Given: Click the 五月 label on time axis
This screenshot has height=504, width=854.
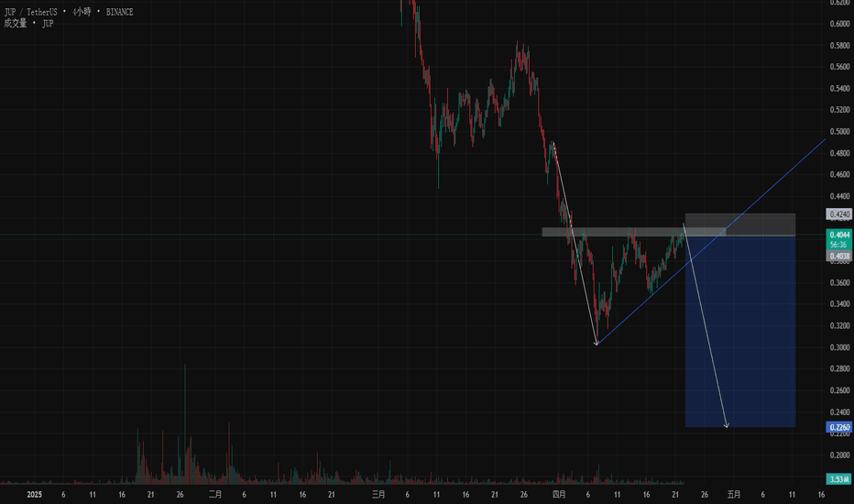Looking at the screenshot, I should click(734, 495).
